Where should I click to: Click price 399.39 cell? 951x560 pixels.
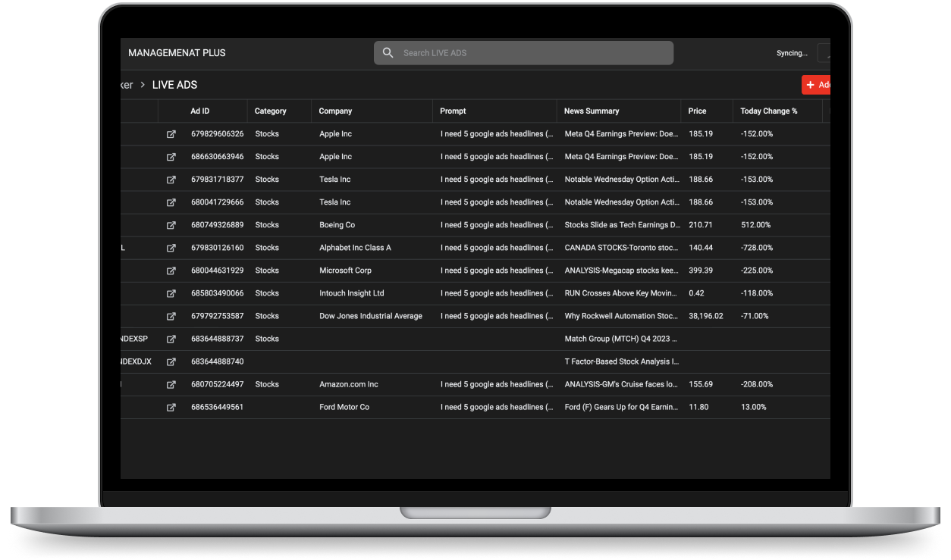(701, 271)
